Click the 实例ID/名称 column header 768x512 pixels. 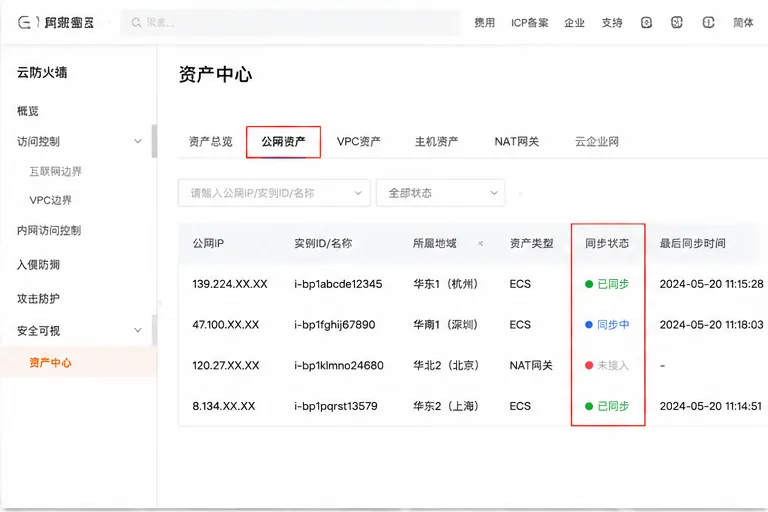(x=323, y=244)
